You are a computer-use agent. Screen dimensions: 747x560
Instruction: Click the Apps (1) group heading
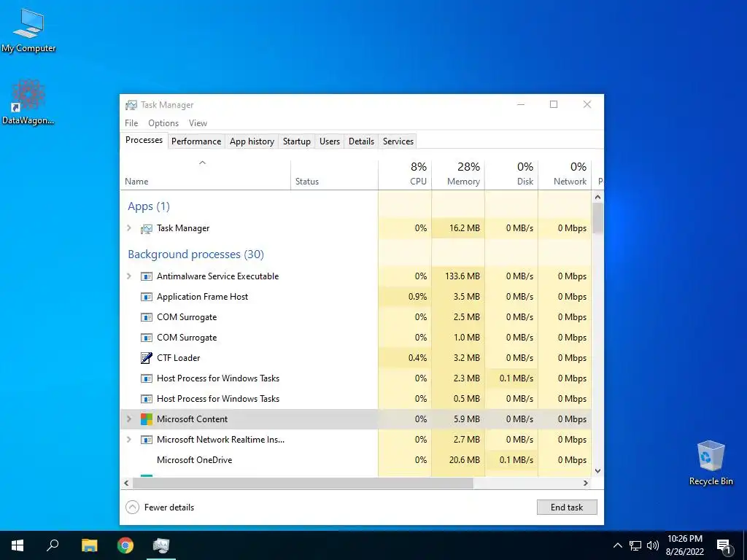(x=149, y=206)
